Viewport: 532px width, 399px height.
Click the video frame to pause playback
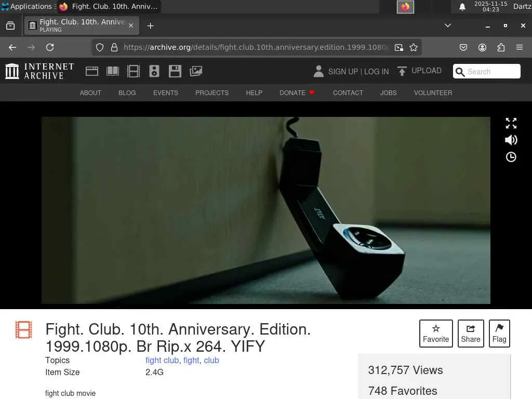click(265, 210)
